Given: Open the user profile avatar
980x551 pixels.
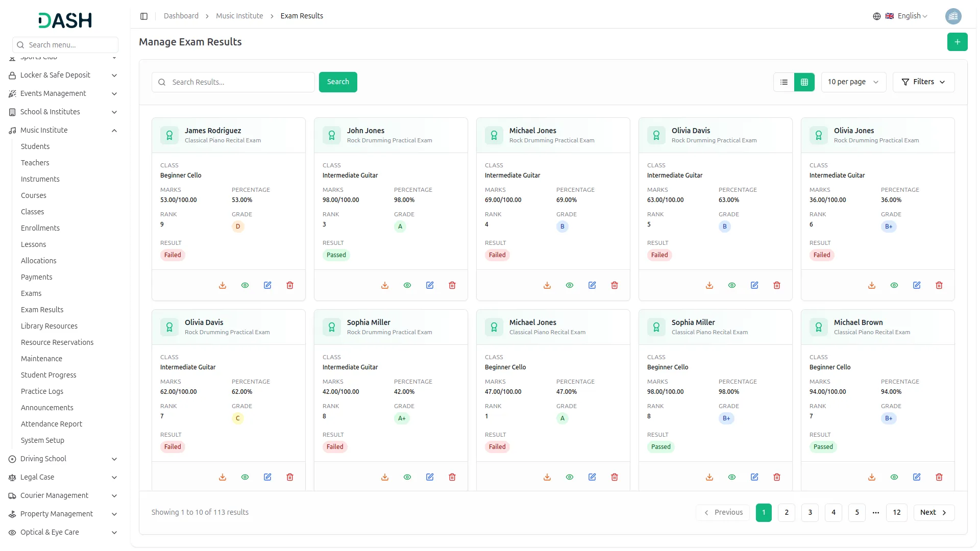Looking at the screenshot, I should (953, 16).
